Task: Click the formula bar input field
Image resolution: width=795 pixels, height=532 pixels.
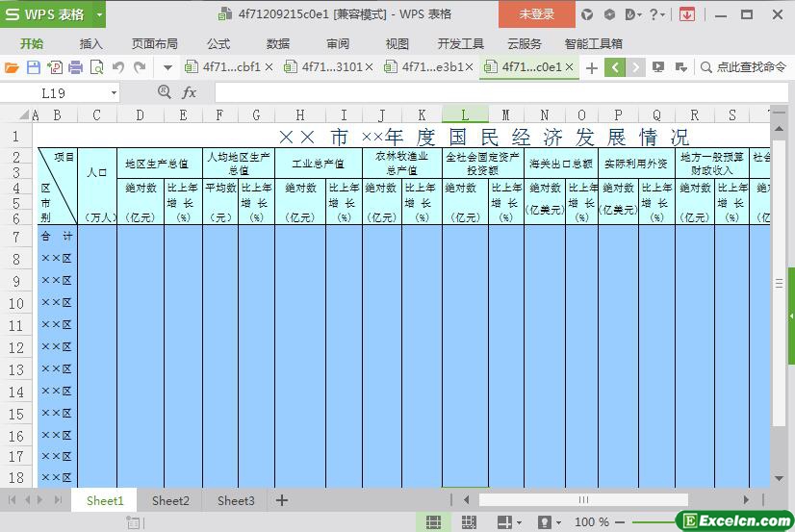Action: pyautogui.click(x=481, y=92)
